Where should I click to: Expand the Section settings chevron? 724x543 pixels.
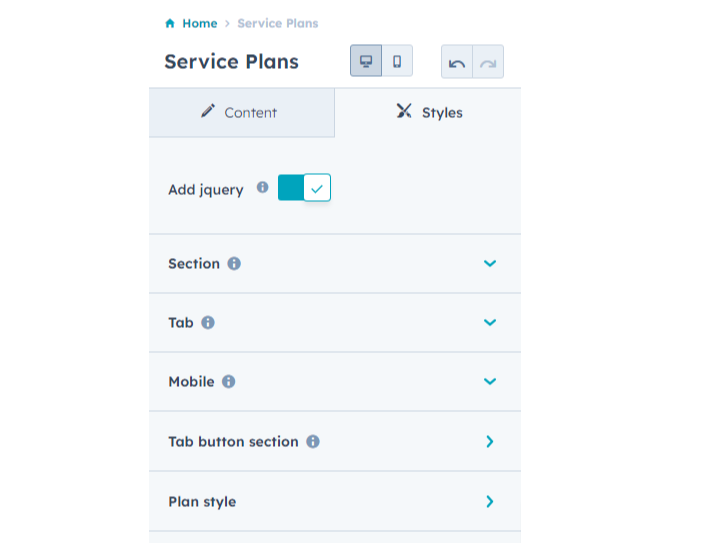[x=490, y=264]
